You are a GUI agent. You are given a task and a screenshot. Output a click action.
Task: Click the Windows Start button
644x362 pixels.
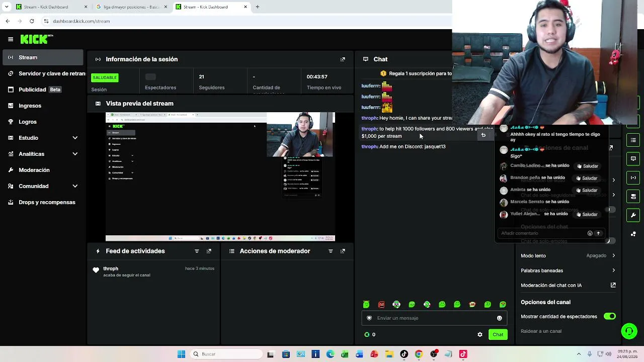(x=181, y=354)
